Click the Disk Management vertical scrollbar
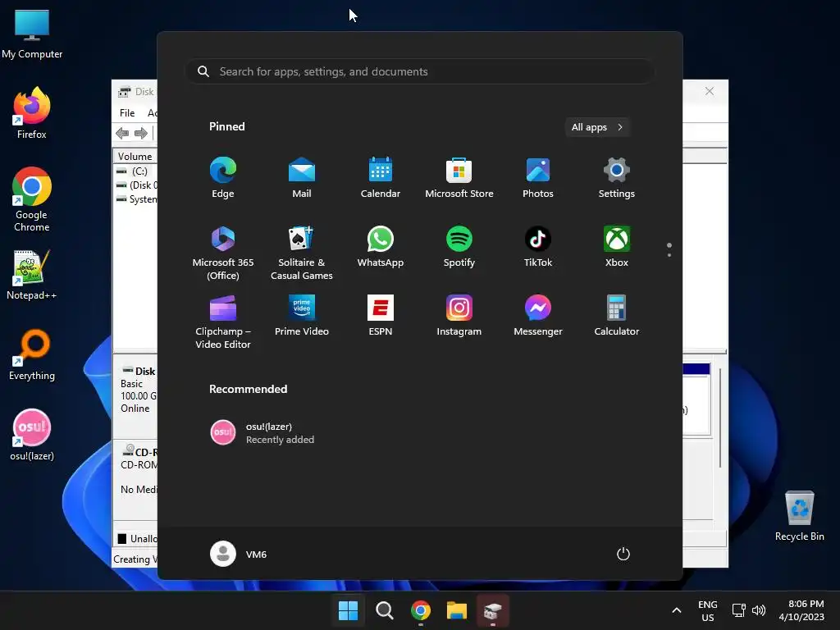 (720, 418)
